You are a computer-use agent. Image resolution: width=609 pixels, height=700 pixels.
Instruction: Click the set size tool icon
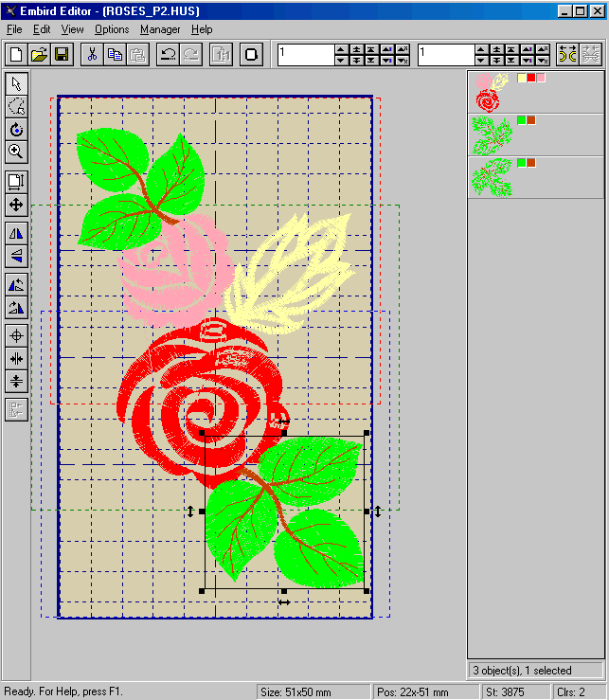click(16, 182)
